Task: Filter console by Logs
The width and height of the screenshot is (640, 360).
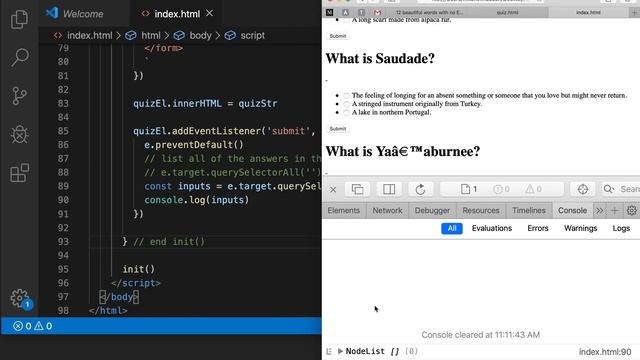Action: click(x=621, y=228)
